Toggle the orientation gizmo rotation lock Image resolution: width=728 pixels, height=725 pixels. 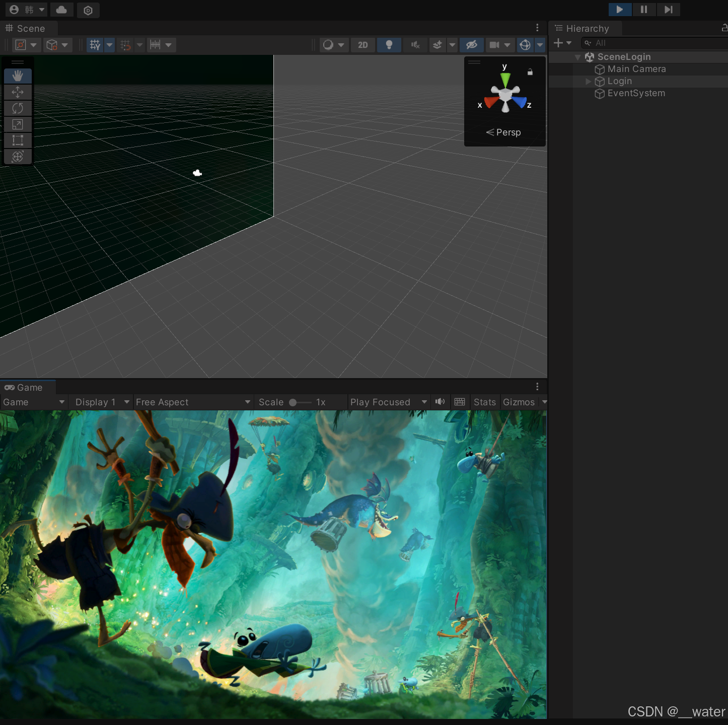click(x=530, y=72)
